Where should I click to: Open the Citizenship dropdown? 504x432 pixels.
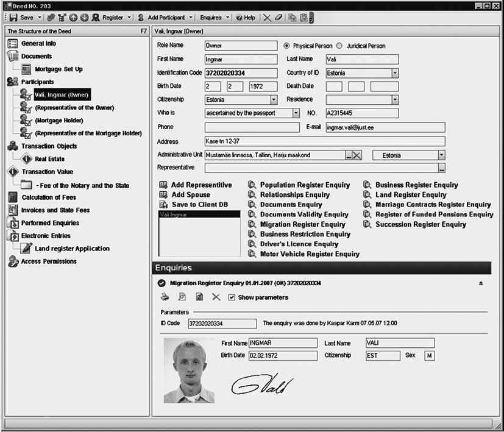click(274, 100)
